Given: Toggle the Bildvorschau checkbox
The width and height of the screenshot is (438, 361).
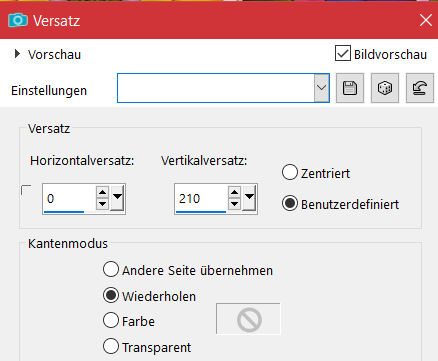Looking at the screenshot, I should [343, 53].
